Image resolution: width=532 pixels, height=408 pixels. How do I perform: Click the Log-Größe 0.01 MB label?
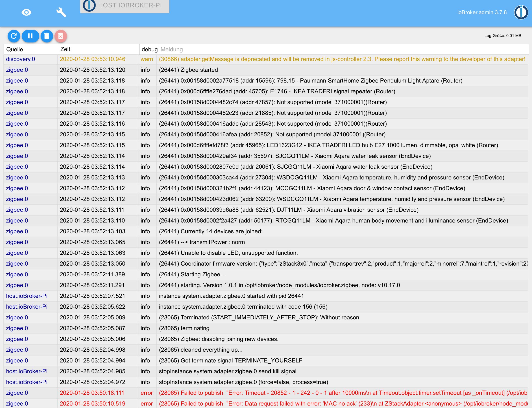502,36
